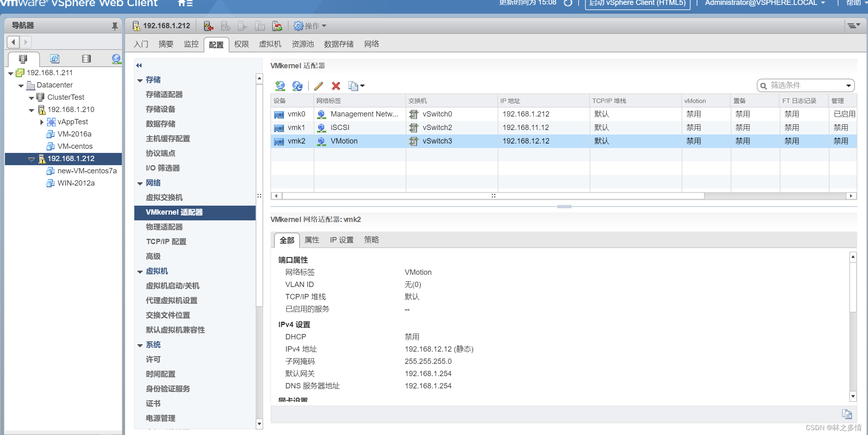Click Management Network label globe icon
Viewport: 868px width, 435px height.
tap(321, 114)
